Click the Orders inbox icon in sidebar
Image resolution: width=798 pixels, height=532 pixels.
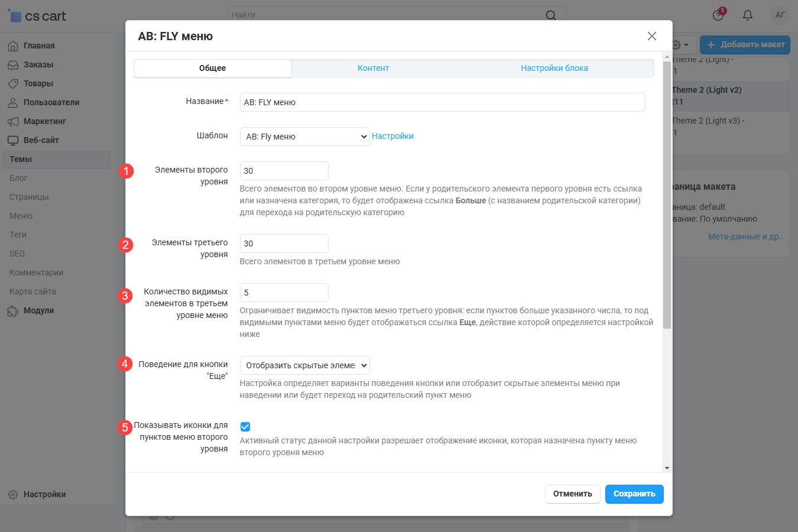click(13, 65)
